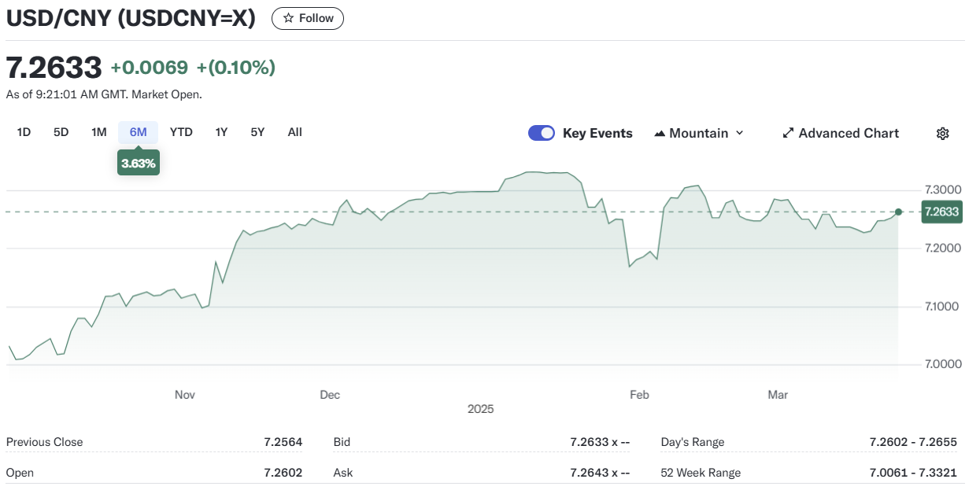Screen dimensions: 980x490
Task: Show All historical data range
Action: (294, 132)
